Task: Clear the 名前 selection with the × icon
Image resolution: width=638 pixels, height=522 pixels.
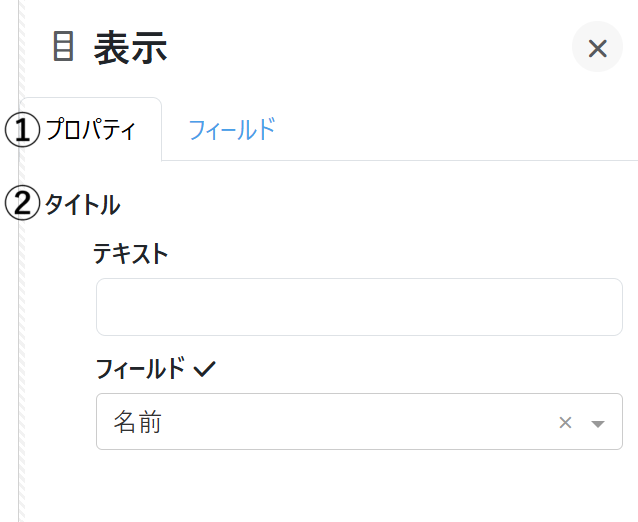Action: (x=565, y=422)
